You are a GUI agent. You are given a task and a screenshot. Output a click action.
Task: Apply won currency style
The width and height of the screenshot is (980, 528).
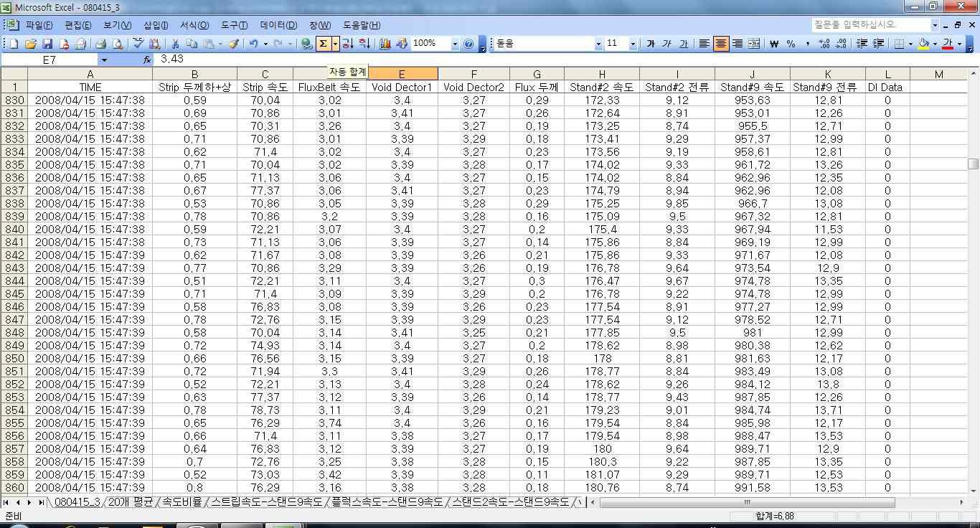pyautogui.click(x=773, y=44)
